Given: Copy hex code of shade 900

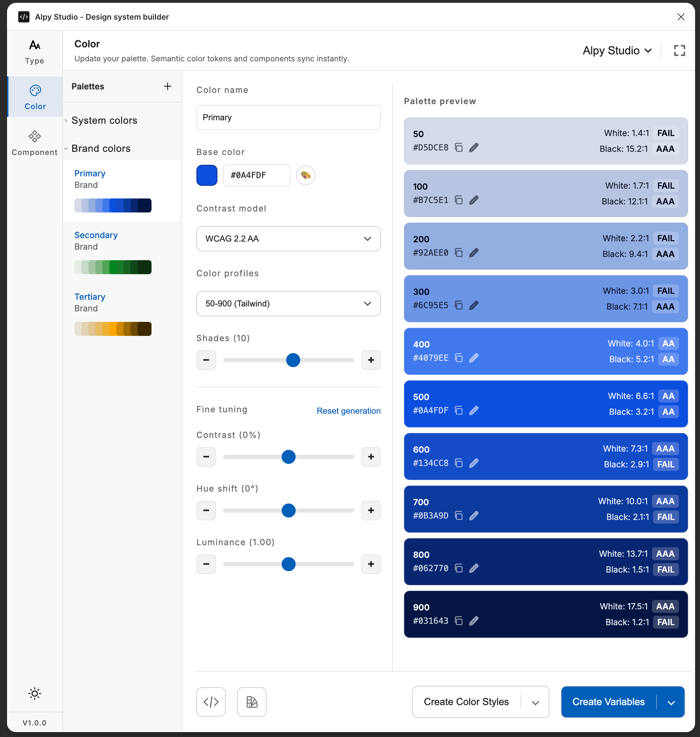Looking at the screenshot, I should click(x=459, y=621).
